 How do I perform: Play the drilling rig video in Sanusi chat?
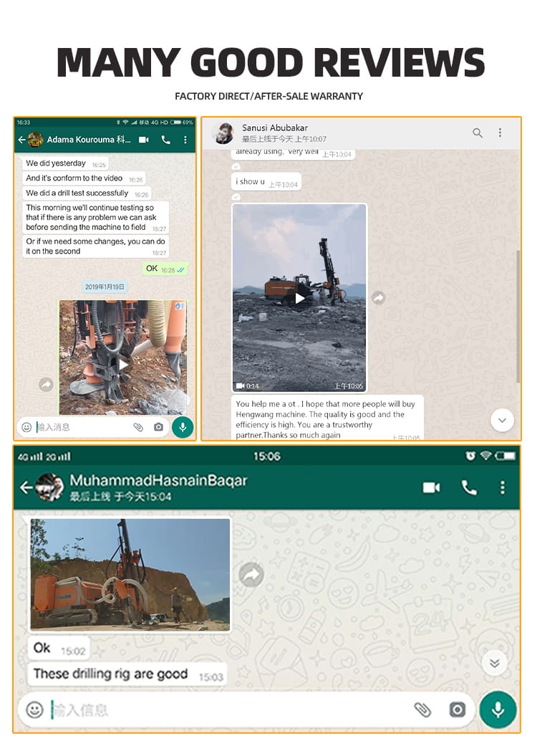pos(299,298)
